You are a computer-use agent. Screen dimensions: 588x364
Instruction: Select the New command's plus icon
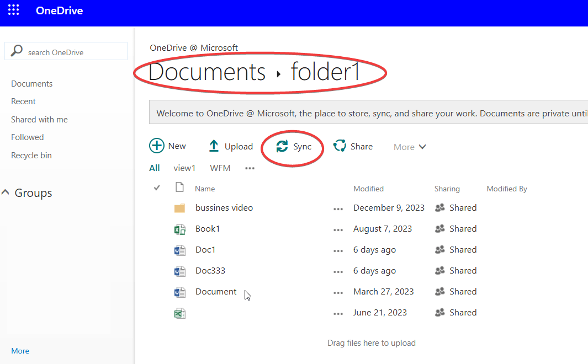(156, 146)
